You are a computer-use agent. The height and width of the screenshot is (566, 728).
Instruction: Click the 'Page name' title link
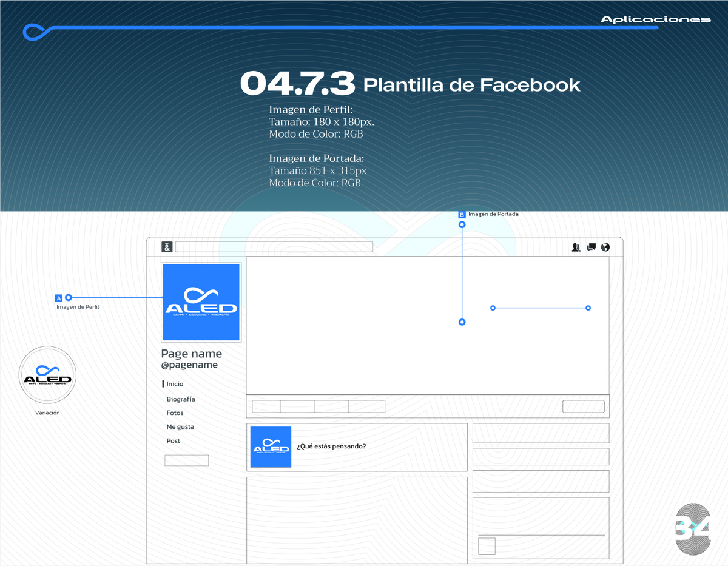(192, 354)
